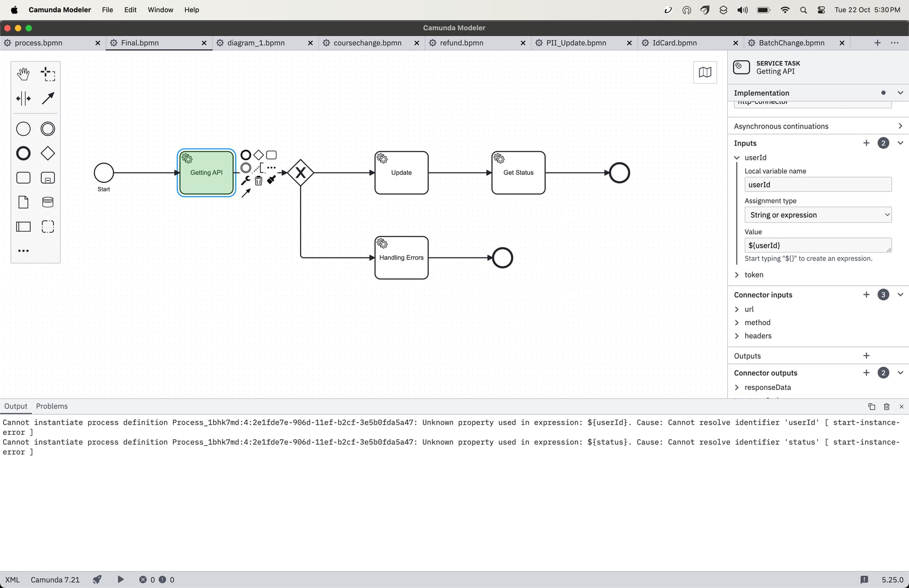This screenshot has height=588, width=909.
Task: Activate the global connect tool
Action: [x=48, y=98]
